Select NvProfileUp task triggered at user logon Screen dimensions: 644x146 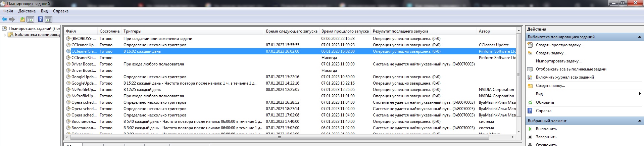pyautogui.click(x=290, y=96)
